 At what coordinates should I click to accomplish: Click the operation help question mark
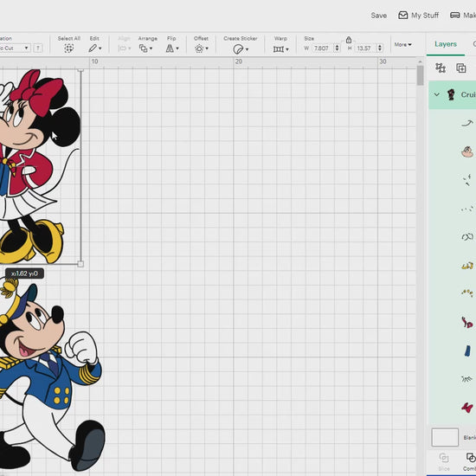pos(38,48)
